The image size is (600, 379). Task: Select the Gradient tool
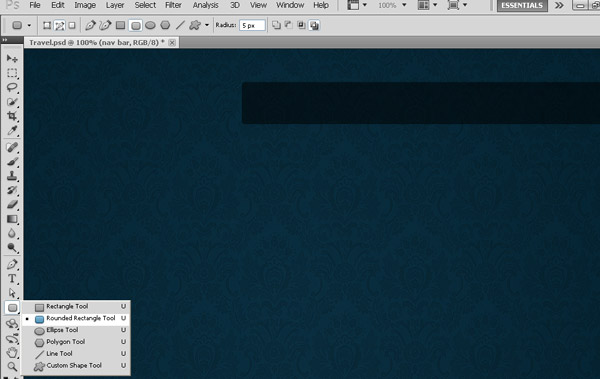[12, 219]
